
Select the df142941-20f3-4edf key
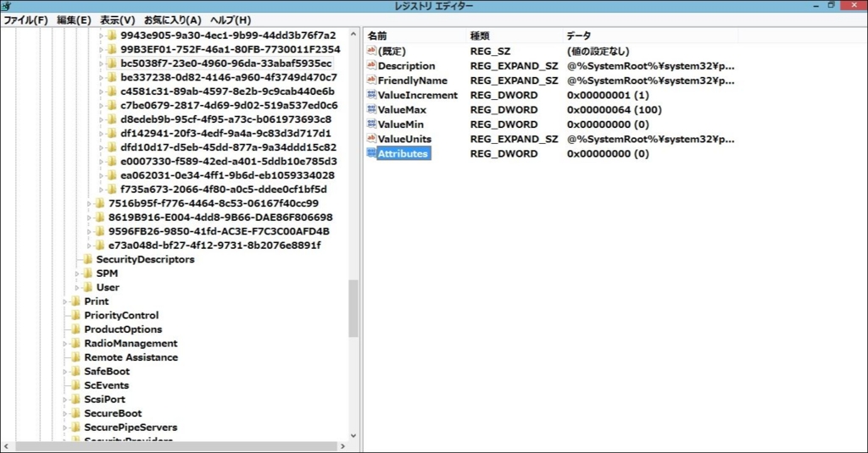pos(225,133)
